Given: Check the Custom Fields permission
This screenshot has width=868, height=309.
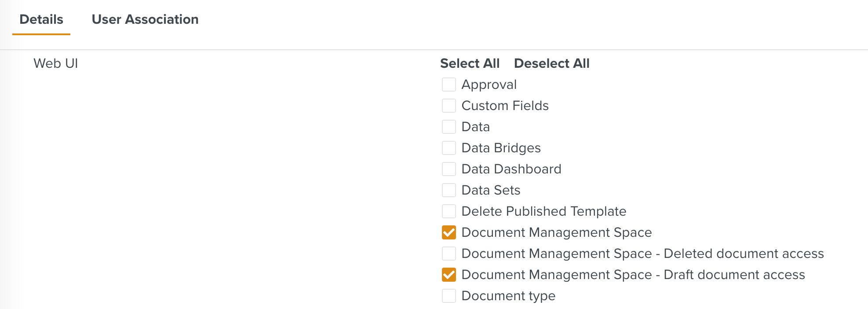Looking at the screenshot, I should (x=449, y=105).
